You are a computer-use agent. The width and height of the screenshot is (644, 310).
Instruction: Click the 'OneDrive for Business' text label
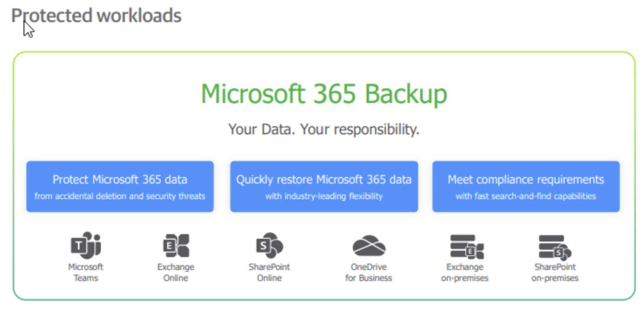point(369,272)
